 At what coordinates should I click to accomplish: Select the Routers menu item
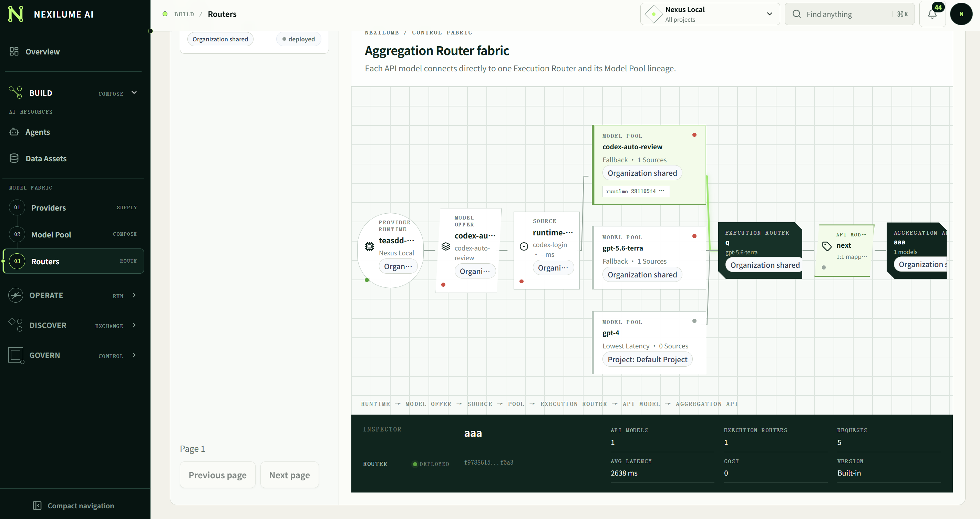[73, 261]
